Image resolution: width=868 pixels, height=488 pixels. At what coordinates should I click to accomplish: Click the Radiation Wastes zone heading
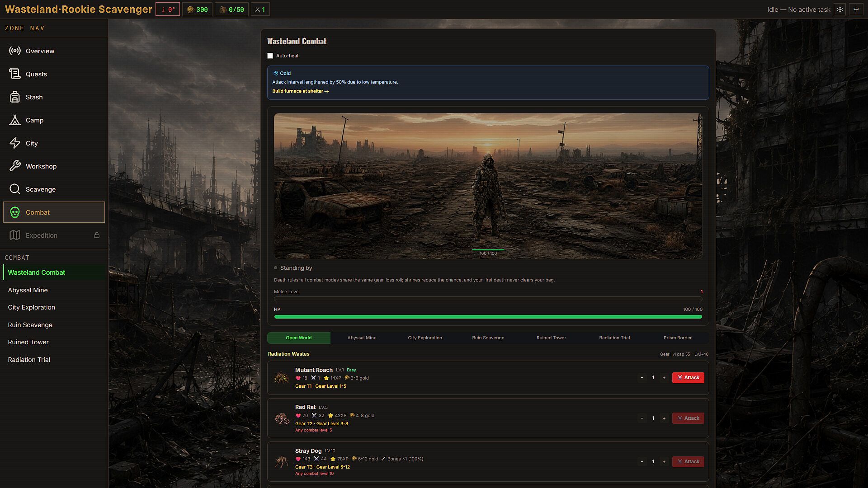pyautogui.click(x=288, y=354)
